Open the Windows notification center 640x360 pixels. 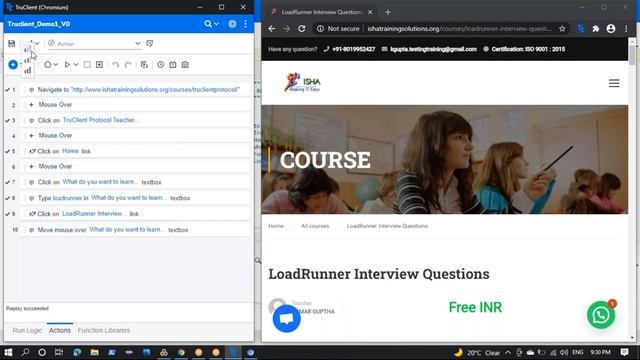(624, 352)
